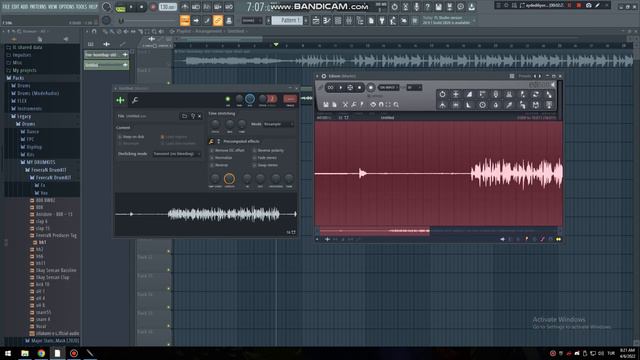Open the OPTIONS menu
The height and width of the screenshot is (360, 640).
(x=67, y=7)
